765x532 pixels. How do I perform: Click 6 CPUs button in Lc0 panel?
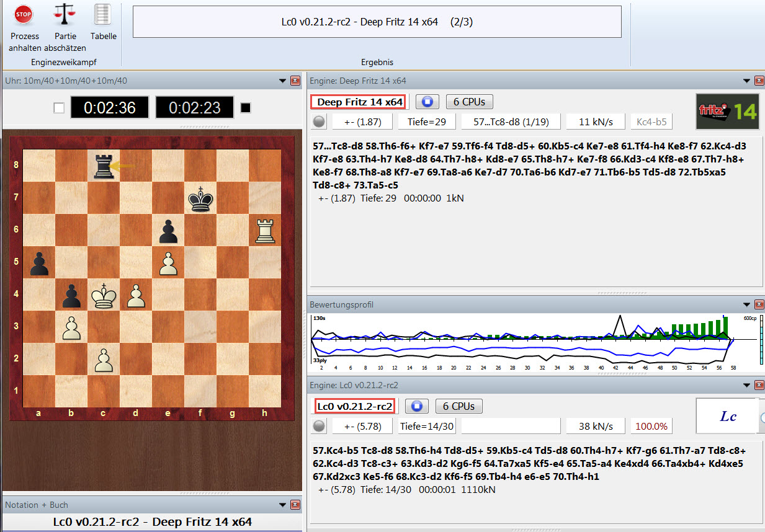[x=459, y=406]
